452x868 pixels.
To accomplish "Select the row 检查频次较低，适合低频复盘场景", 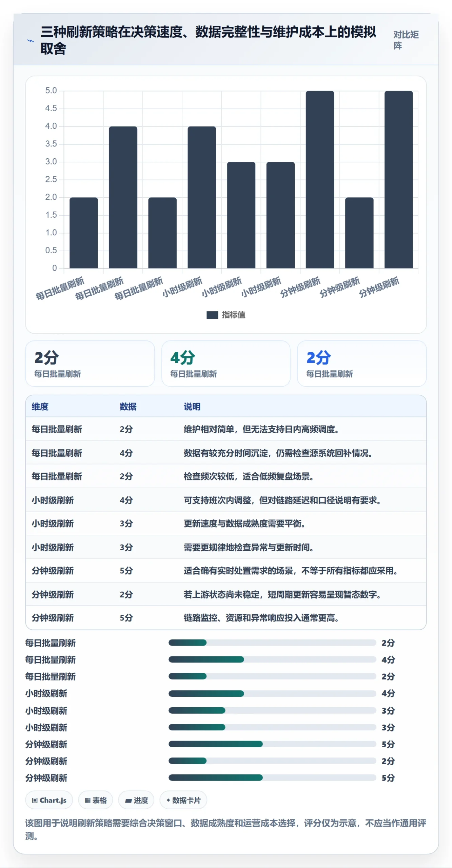I will [x=226, y=476].
